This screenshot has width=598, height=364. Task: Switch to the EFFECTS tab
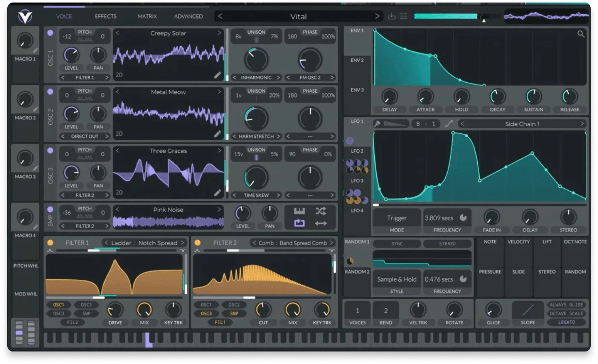coord(105,16)
